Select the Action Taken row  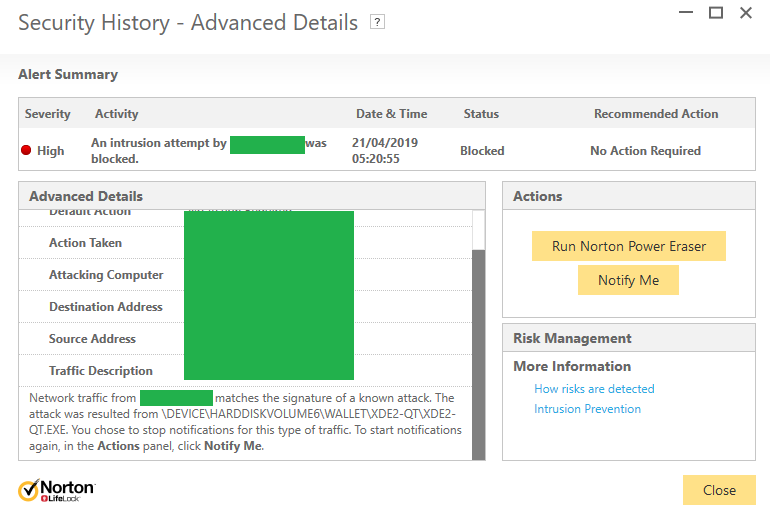(x=246, y=242)
